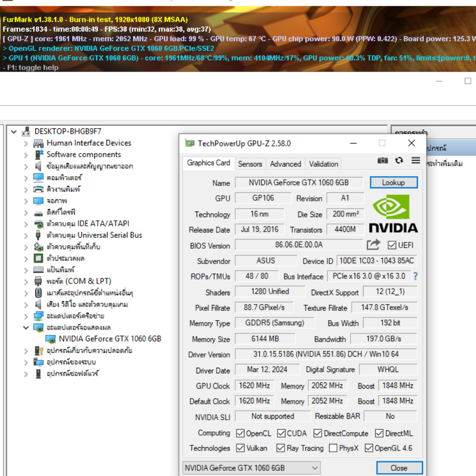The width and height of the screenshot is (476, 476).
Task: Click the Lookup button
Action: (393, 182)
